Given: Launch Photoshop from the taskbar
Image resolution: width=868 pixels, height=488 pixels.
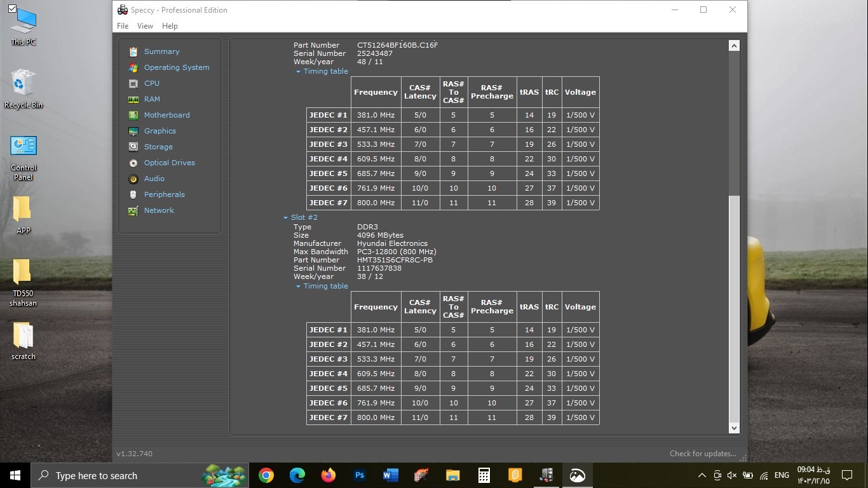Looking at the screenshot, I should [360, 475].
